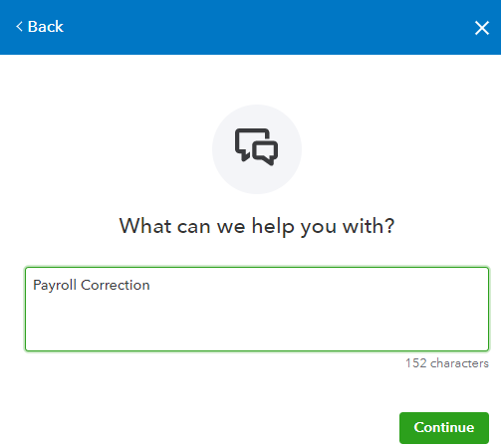Dismiss the panel using white X icon
501x448 pixels.
tap(482, 28)
